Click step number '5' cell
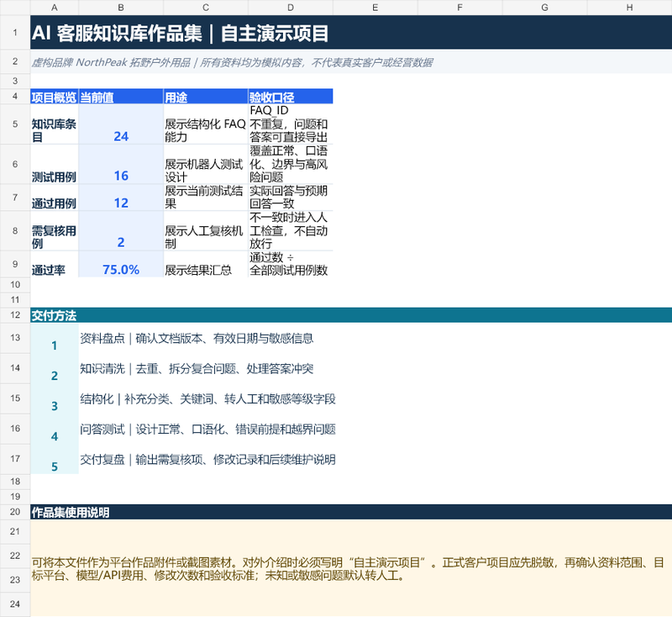 [55, 459]
